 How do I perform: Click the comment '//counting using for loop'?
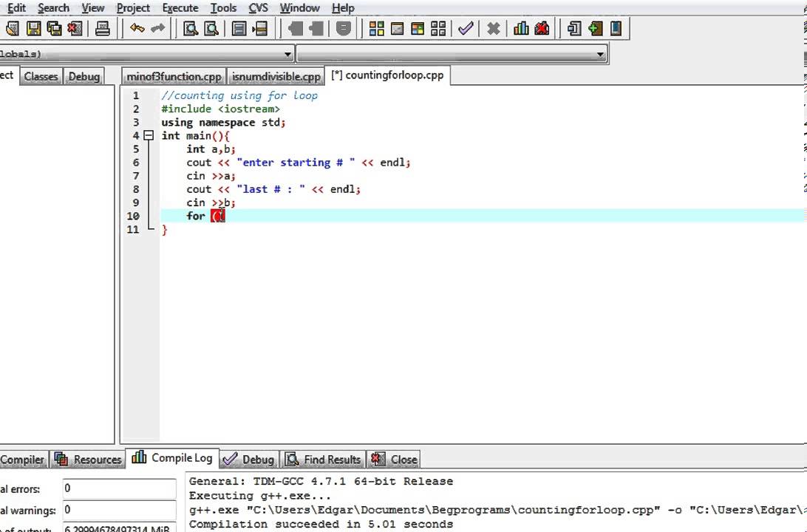pos(239,96)
